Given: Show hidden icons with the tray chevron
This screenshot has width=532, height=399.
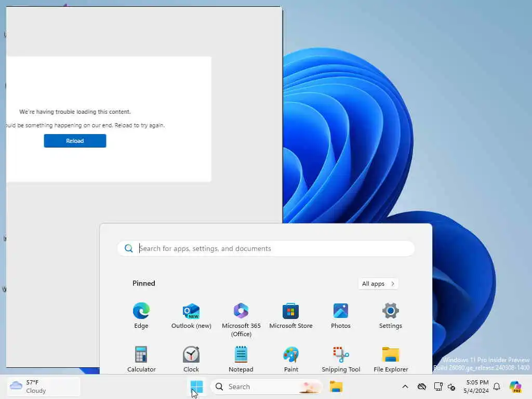Looking at the screenshot, I should coord(405,387).
